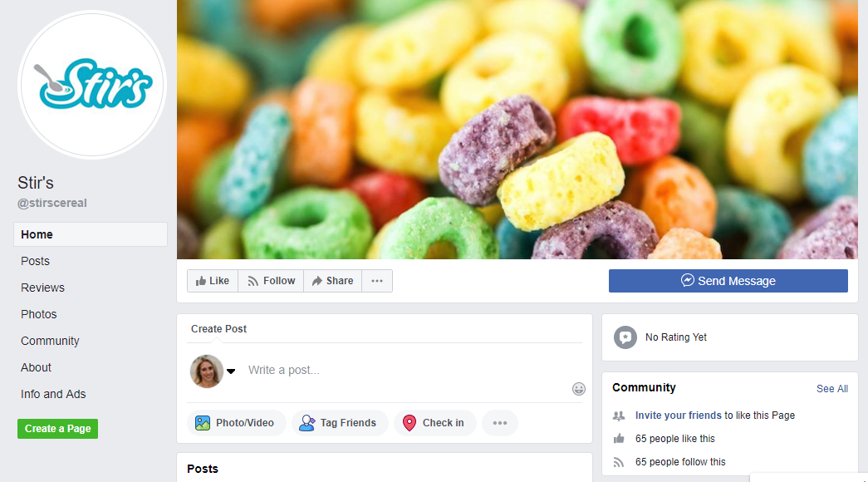Viewport: 868px width, 482px height.
Task: Click Invite your friends link
Action: (678, 416)
